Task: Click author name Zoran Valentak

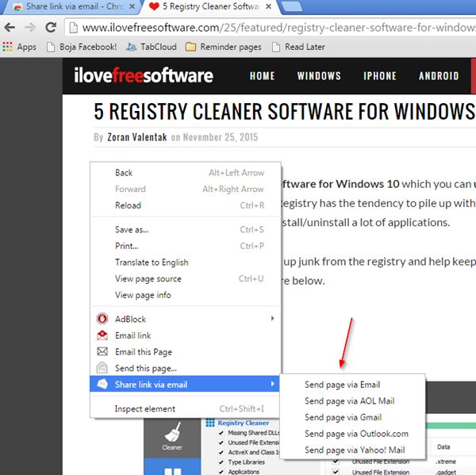Action: (137, 137)
